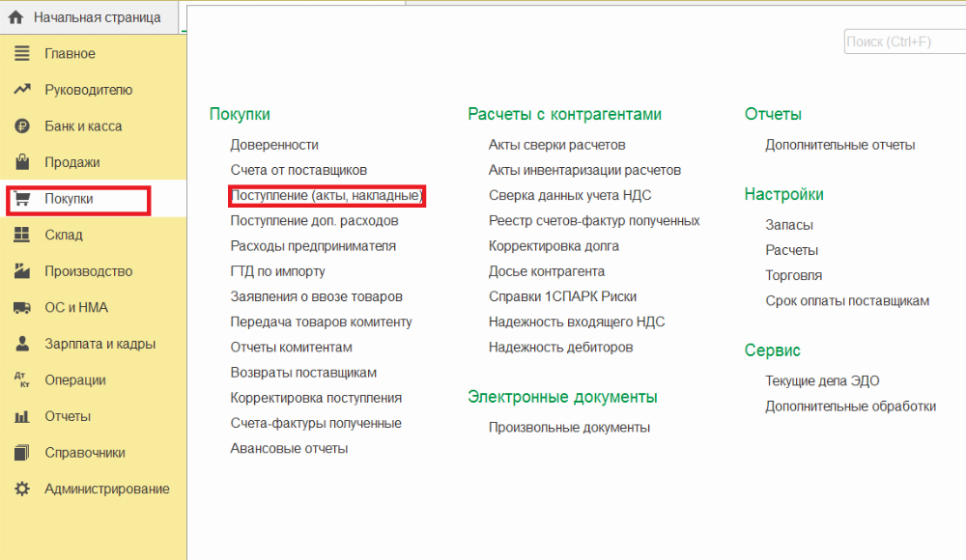Viewport: 966px width, 560px height.
Task: Click the gear icon for Администрирование
Action: tap(22, 489)
